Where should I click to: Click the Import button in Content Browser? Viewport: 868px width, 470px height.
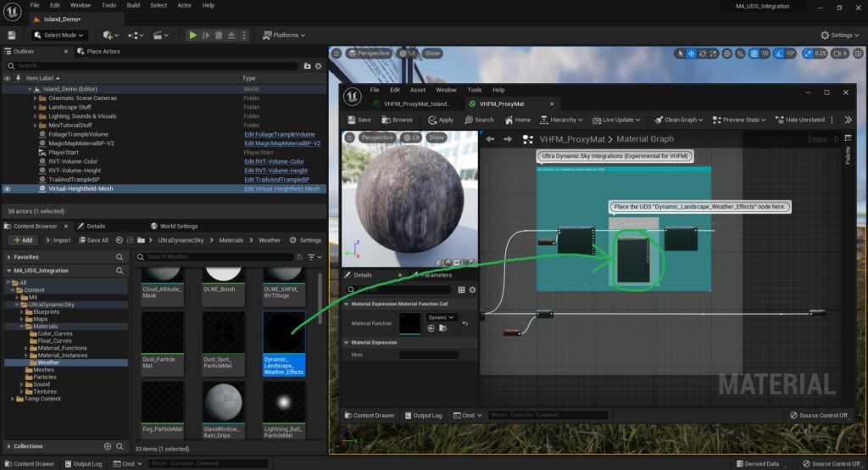click(58, 240)
